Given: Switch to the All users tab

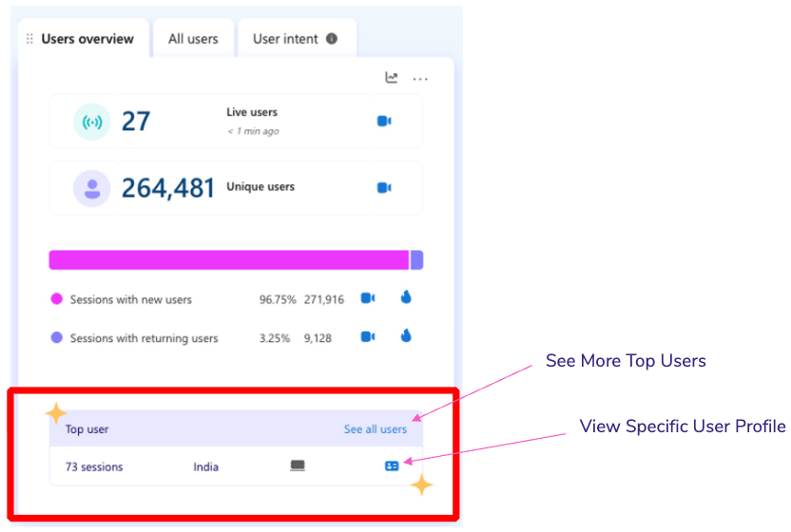Looking at the screenshot, I should click(x=193, y=39).
